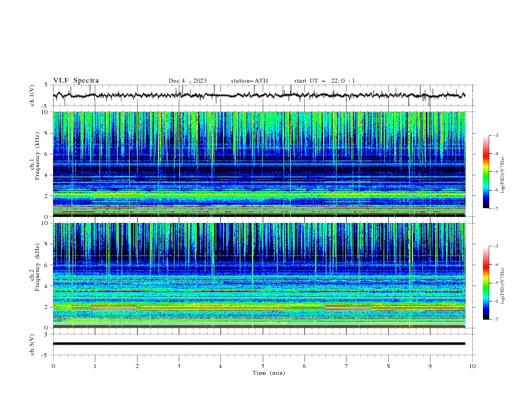Click the 'ch.3(V)' axis label
Screen dimensions: 532x411
coord(32,345)
